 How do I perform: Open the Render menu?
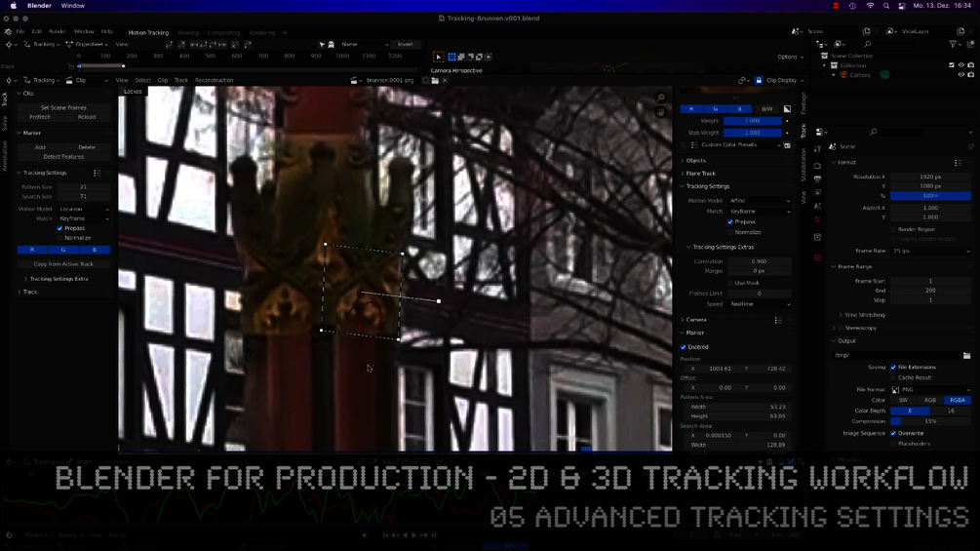click(57, 31)
